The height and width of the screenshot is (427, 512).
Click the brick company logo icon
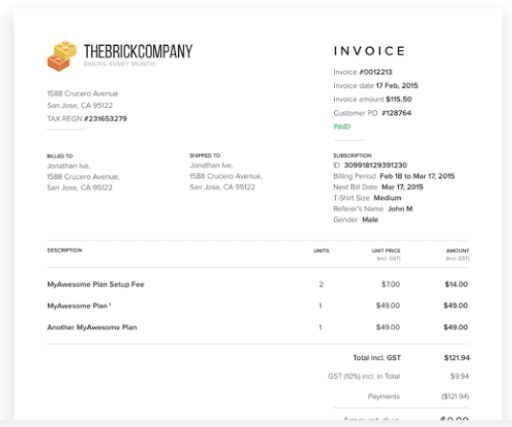click(62, 56)
